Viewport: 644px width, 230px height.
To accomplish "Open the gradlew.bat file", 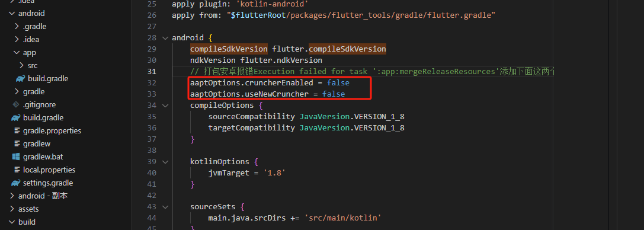I will coord(43,157).
